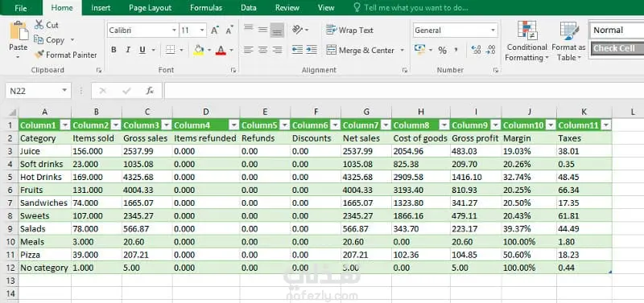
Task: Apply the yellow fill color bucket
Action: tap(199, 50)
